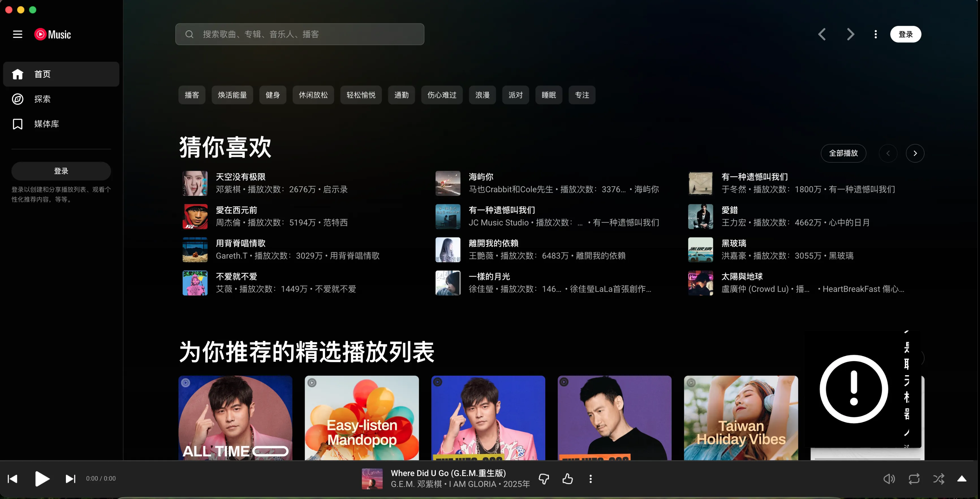Image resolution: width=980 pixels, height=499 pixels.
Task: Open the ALL TIME playlist card
Action: [235, 418]
